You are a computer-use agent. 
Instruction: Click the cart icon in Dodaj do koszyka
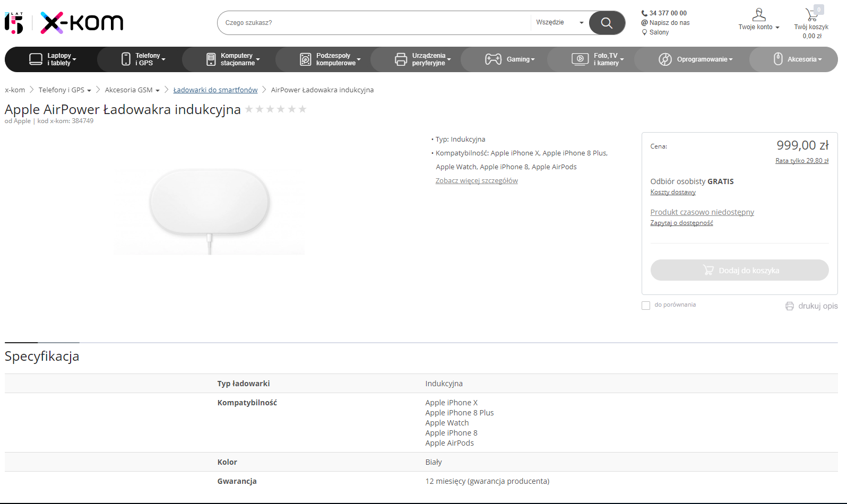(x=708, y=270)
